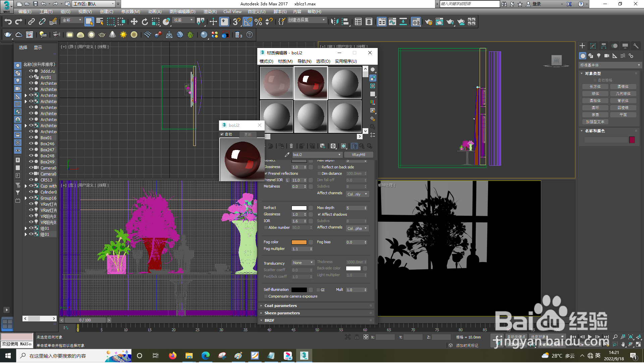Image resolution: width=644 pixels, height=363 pixels.
Task: Click the orange Fog color swatch
Action: 299,243
